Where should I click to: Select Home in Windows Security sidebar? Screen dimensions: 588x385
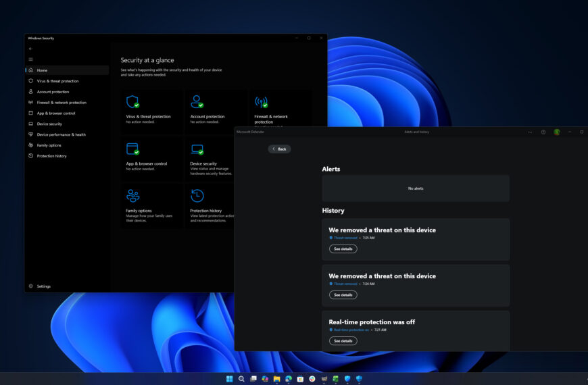coord(67,70)
